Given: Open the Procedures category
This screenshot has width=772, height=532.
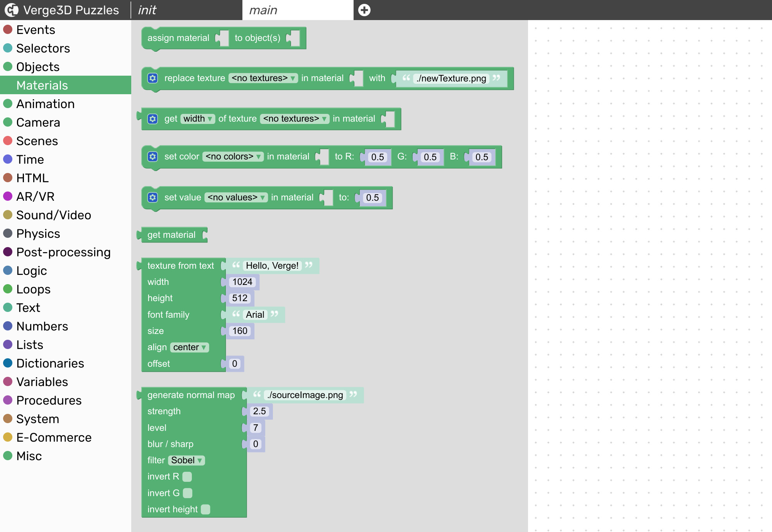Looking at the screenshot, I should click(x=49, y=400).
